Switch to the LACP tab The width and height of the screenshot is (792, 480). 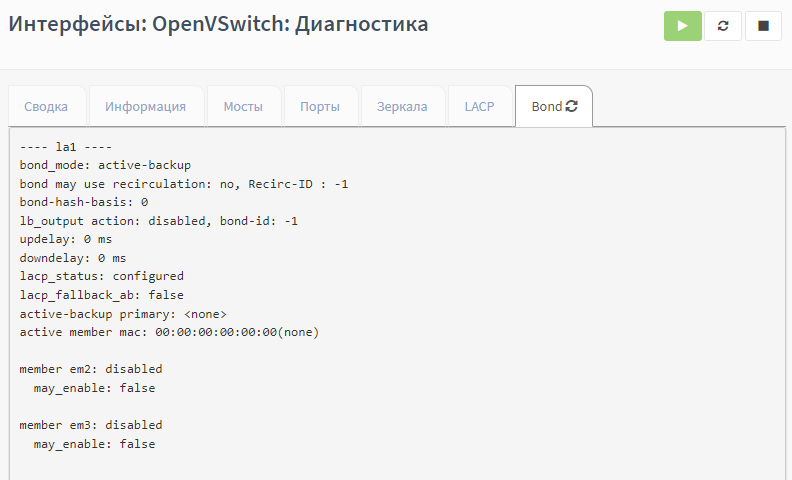click(x=479, y=107)
